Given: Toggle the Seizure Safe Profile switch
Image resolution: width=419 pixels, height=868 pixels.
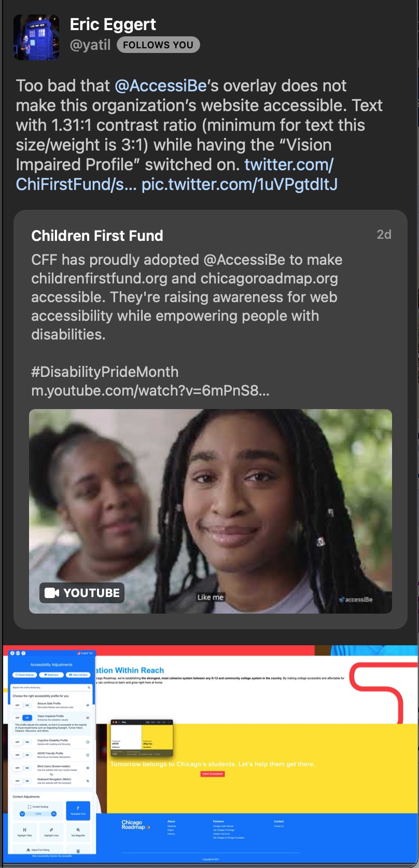Looking at the screenshot, I should pyautogui.click(x=23, y=705).
